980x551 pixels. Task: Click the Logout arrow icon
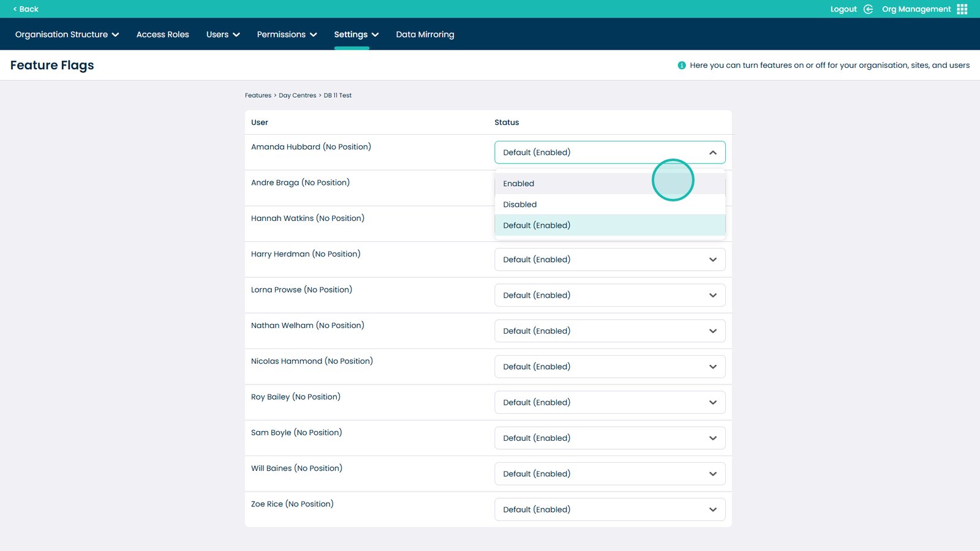pyautogui.click(x=868, y=9)
